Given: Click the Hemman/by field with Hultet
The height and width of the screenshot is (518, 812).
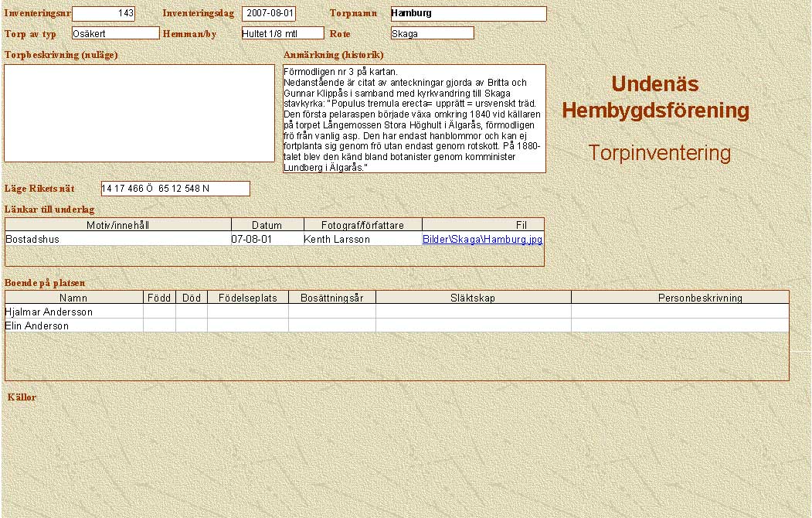Looking at the screenshot, I should pyautogui.click(x=282, y=33).
